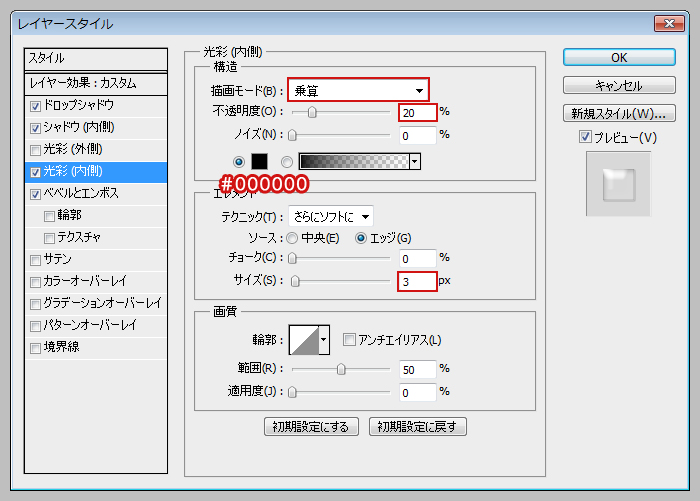Click the ノイズ value field
Screen dimensions: 700x501
click(417, 135)
